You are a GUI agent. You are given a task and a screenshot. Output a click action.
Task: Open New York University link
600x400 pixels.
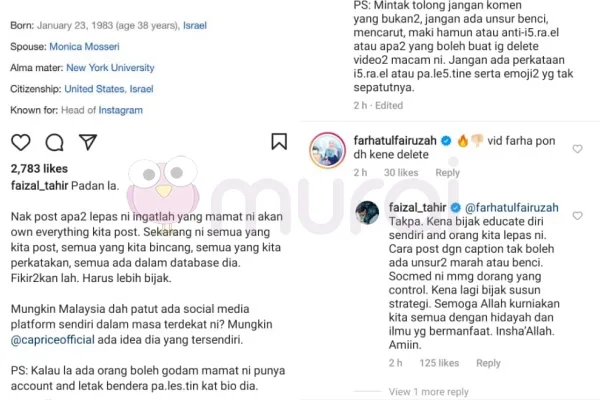(110, 68)
